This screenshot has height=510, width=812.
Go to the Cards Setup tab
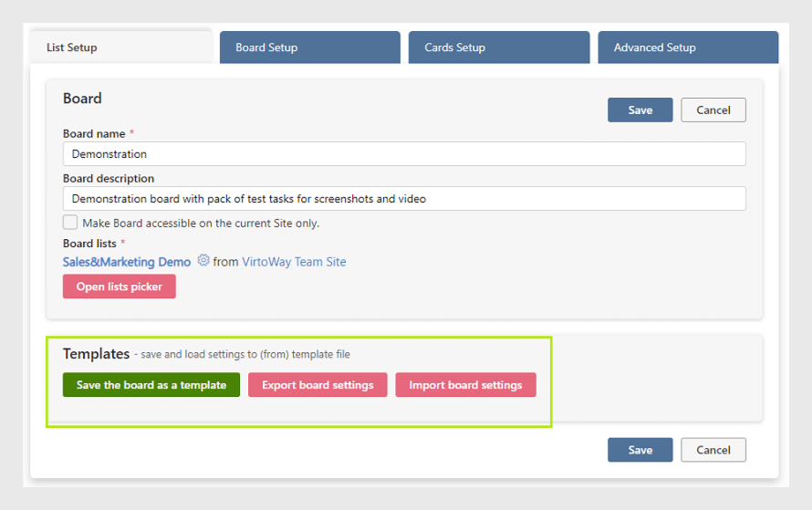click(499, 47)
